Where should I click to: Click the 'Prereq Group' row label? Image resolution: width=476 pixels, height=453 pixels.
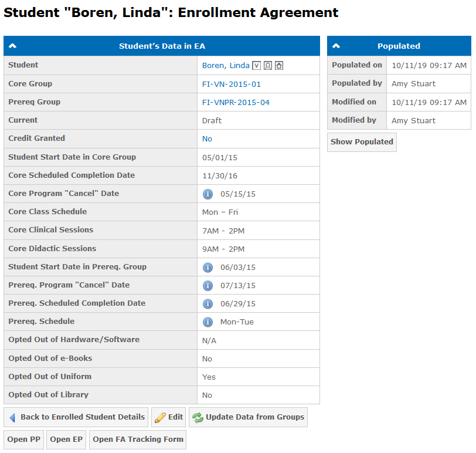(35, 102)
